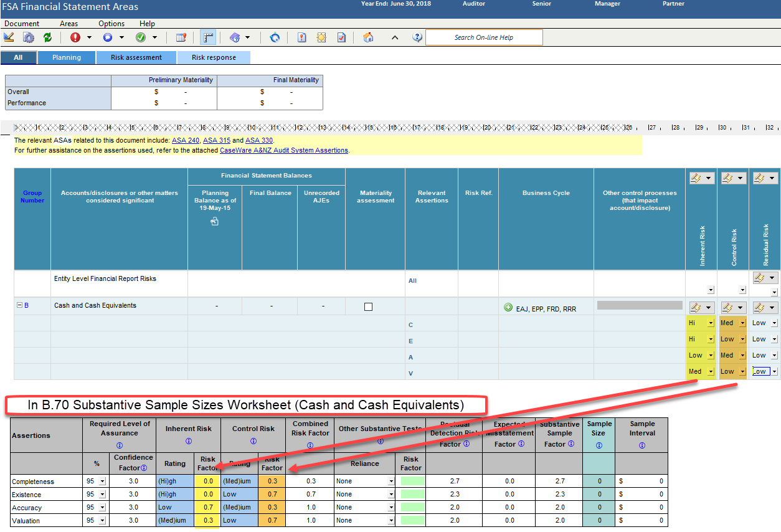Switch to the Risk assessment tab
This screenshot has width=781, height=532.
pyautogui.click(x=136, y=57)
